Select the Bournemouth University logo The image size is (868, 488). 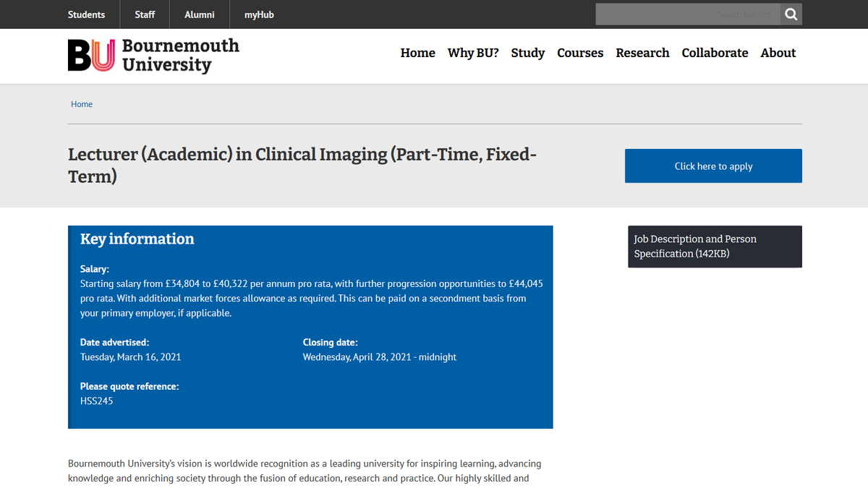coord(153,56)
